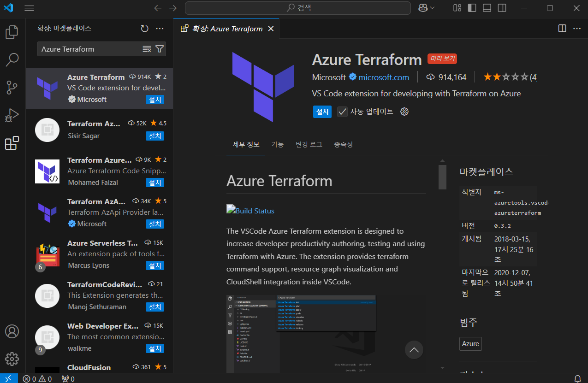Screen dimensions: 588x383
Task: Click the 미리 보기 preview badge
Action: [x=442, y=59]
